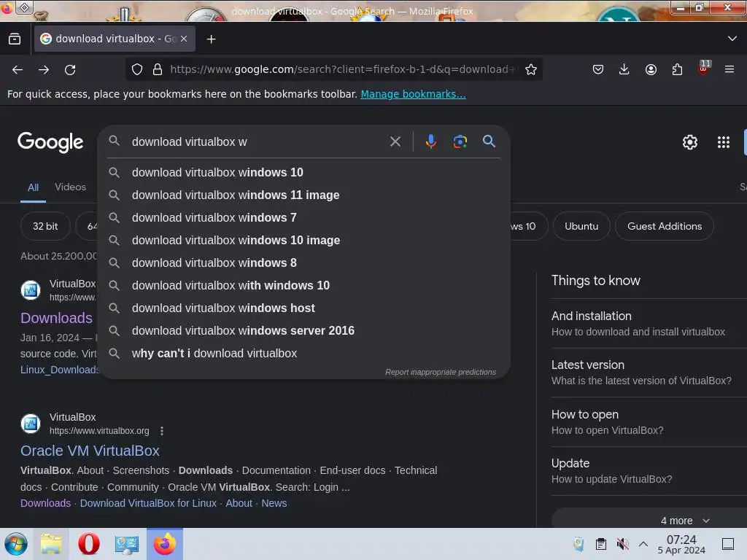Clear the Google search box text
Image resolution: width=747 pixels, height=560 pixels.
point(395,141)
